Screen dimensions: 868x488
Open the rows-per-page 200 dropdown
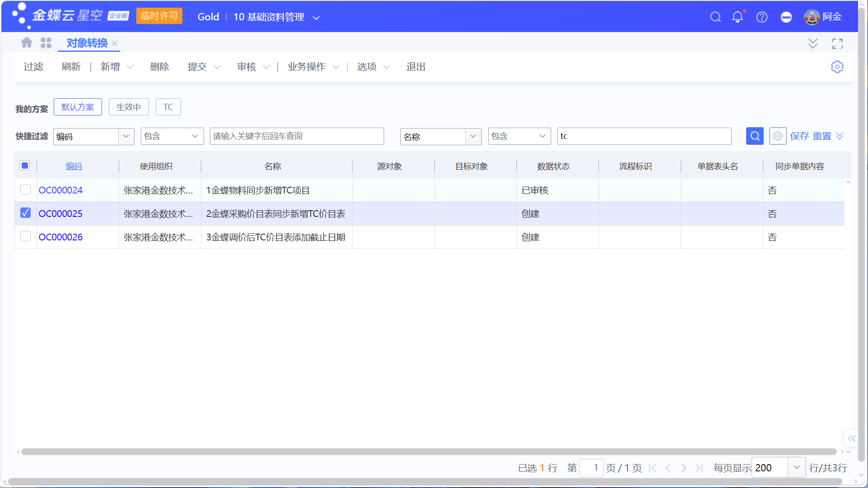tap(797, 468)
